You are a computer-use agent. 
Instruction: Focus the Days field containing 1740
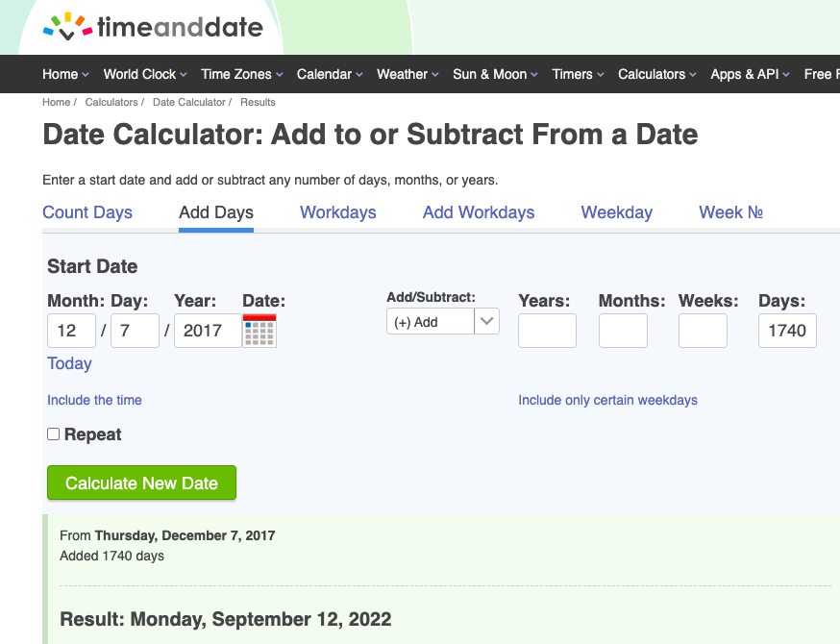click(x=787, y=331)
